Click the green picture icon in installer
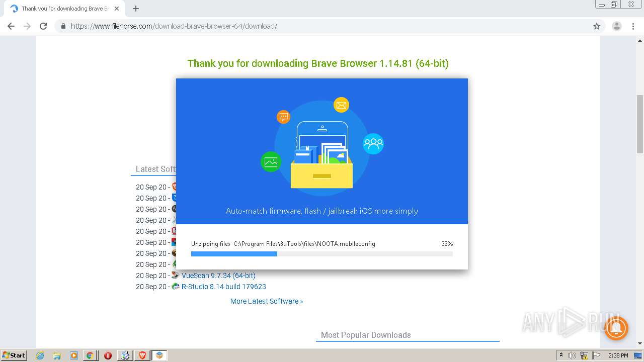This screenshot has width=644, height=362. point(271,162)
